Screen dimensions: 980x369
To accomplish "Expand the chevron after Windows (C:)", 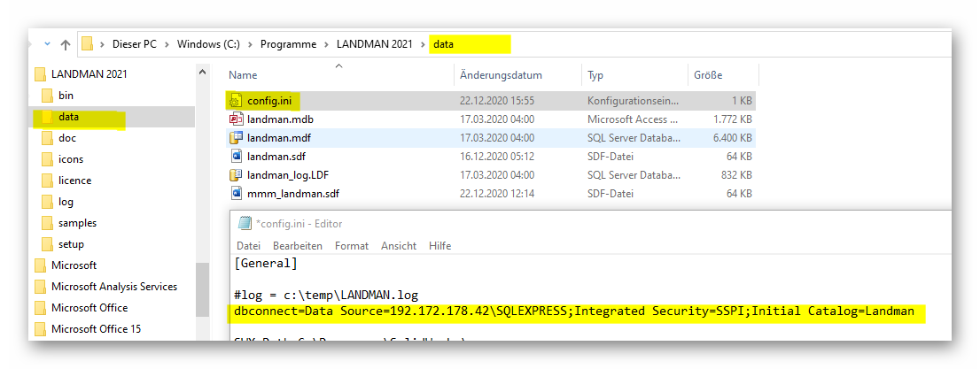I will [250, 44].
